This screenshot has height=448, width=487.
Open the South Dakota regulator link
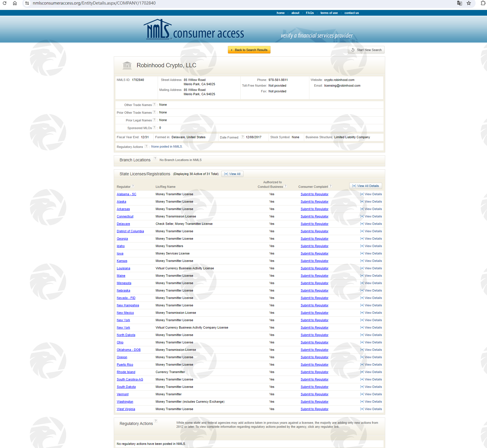pos(126,387)
